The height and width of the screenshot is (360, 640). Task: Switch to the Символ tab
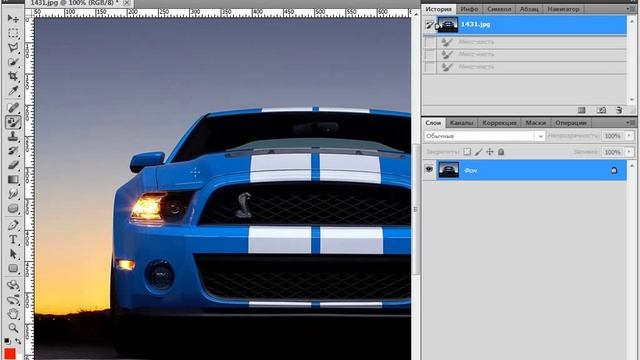click(x=499, y=9)
